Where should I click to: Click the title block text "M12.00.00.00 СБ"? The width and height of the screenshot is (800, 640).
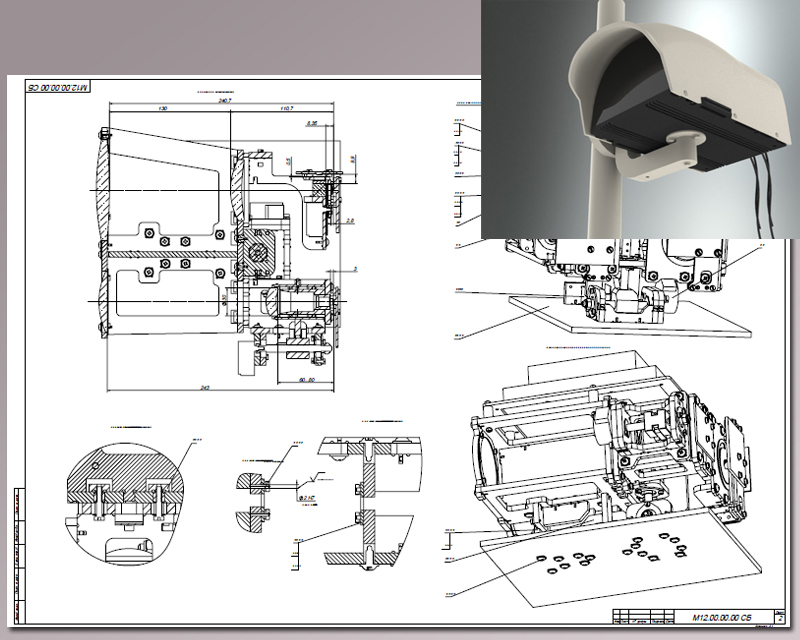tap(721, 618)
